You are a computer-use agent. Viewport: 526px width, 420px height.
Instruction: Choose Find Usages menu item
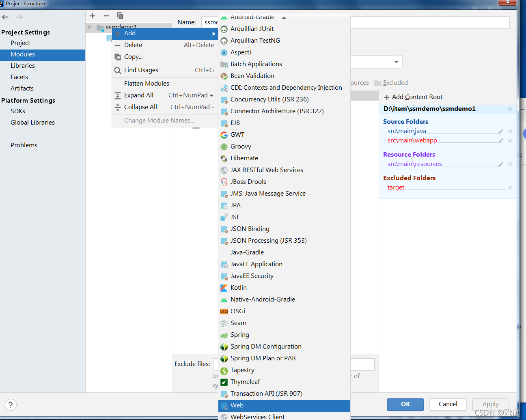165,70
